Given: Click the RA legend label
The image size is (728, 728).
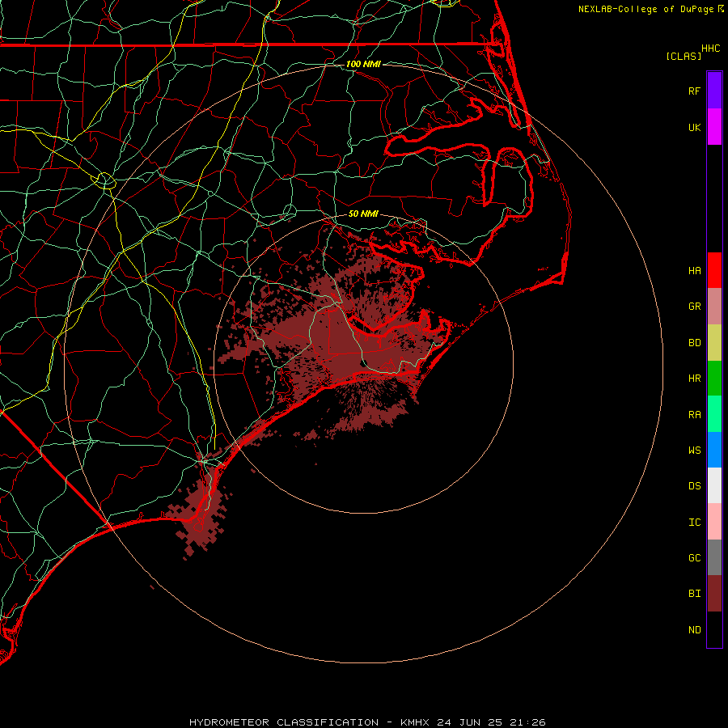Looking at the screenshot, I should [694, 415].
